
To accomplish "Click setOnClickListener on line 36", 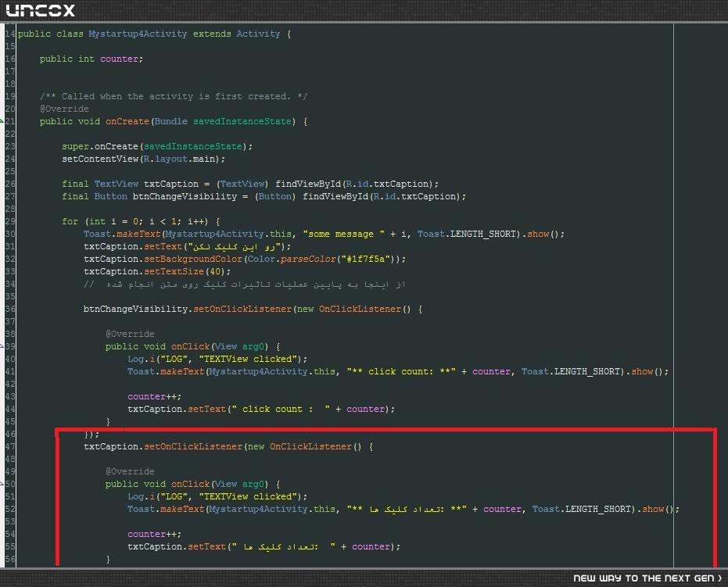I will click(x=242, y=309).
